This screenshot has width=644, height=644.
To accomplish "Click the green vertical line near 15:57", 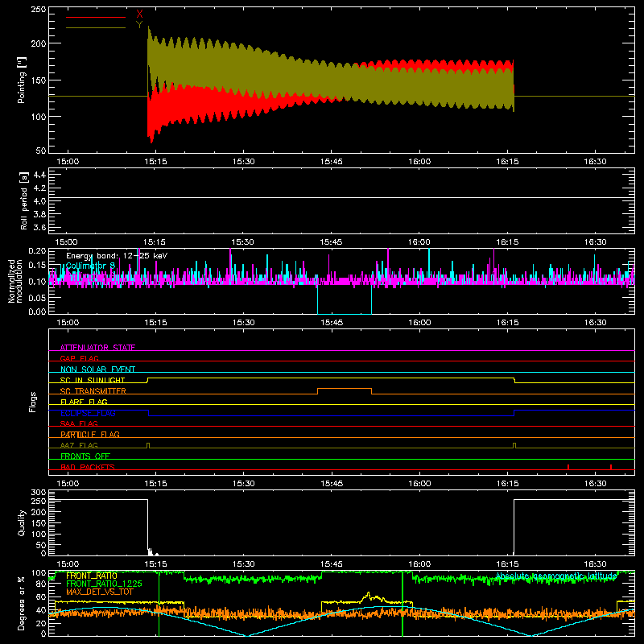I will pyautogui.click(x=402, y=604).
